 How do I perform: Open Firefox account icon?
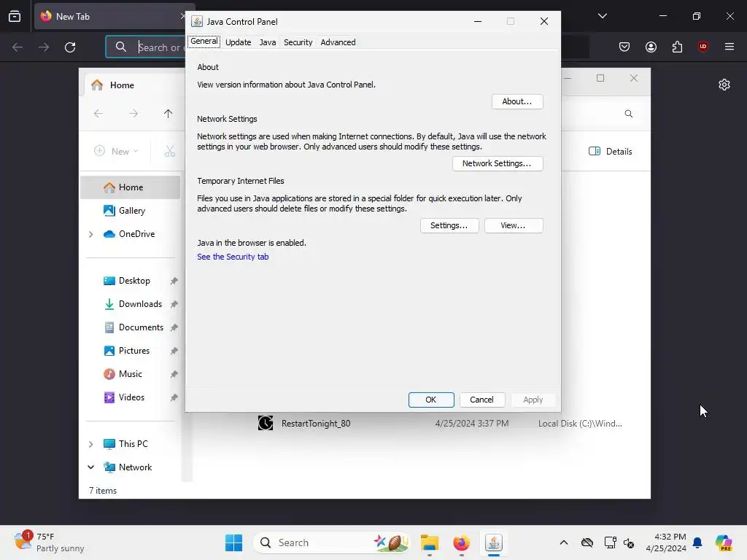[x=651, y=47]
